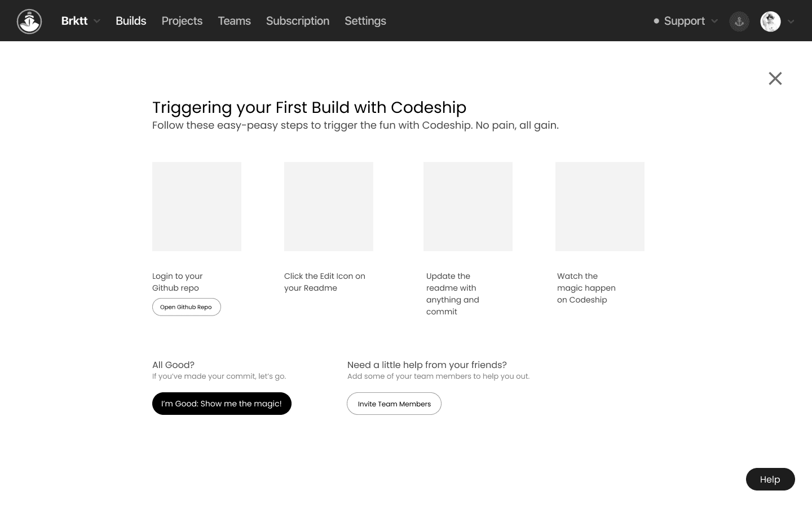Click the 'All Good?' heading
The image size is (812, 508).
[x=173, y=365]
